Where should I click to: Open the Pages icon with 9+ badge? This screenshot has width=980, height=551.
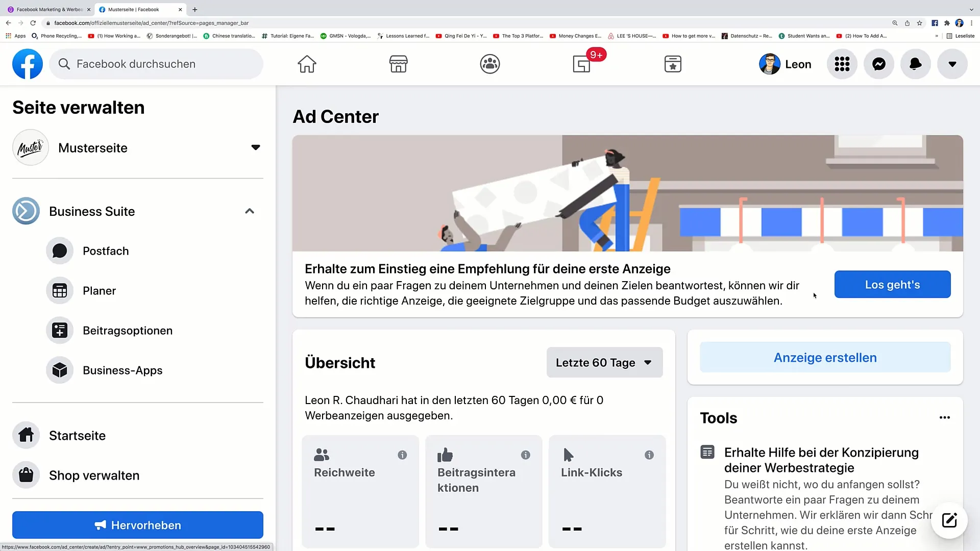coord(582,64)
